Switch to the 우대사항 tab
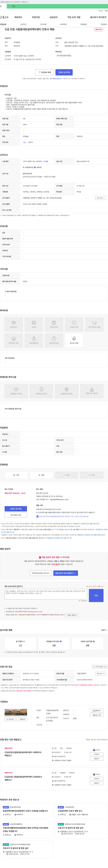Viewport: 108px width, 868px height. click(x=43, y=24)
